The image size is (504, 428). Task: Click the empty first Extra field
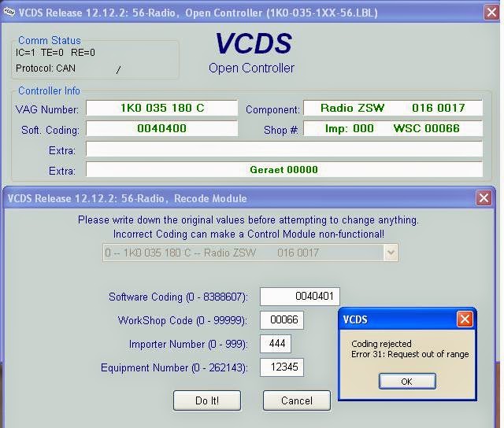point(284,149)
